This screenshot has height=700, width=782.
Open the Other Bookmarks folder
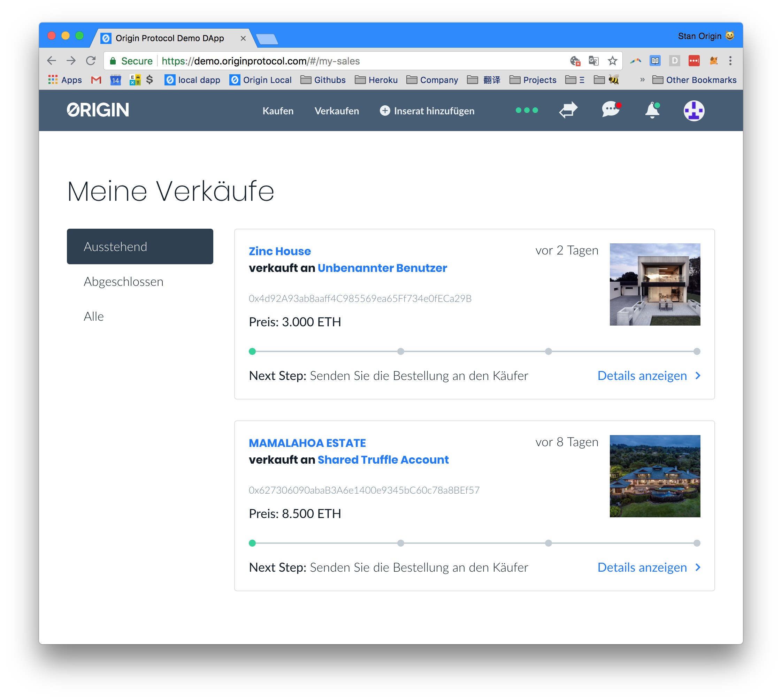[x=694, y=80]
